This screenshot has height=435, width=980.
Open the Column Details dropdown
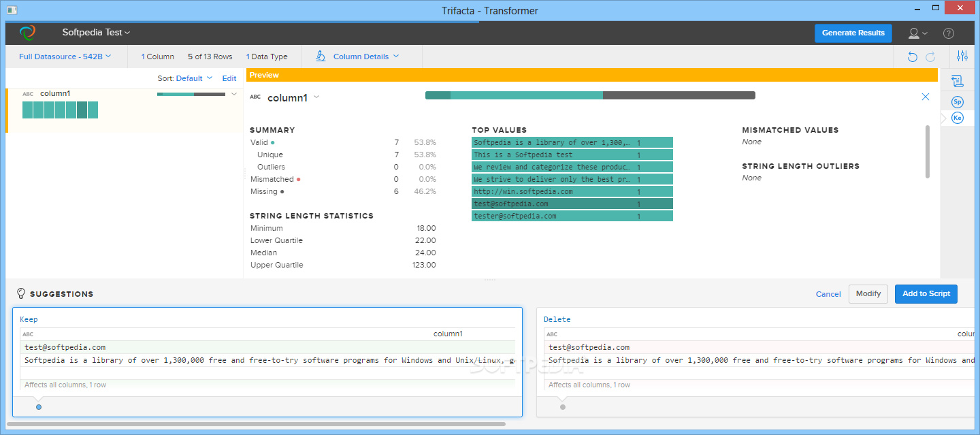(366, 57)
